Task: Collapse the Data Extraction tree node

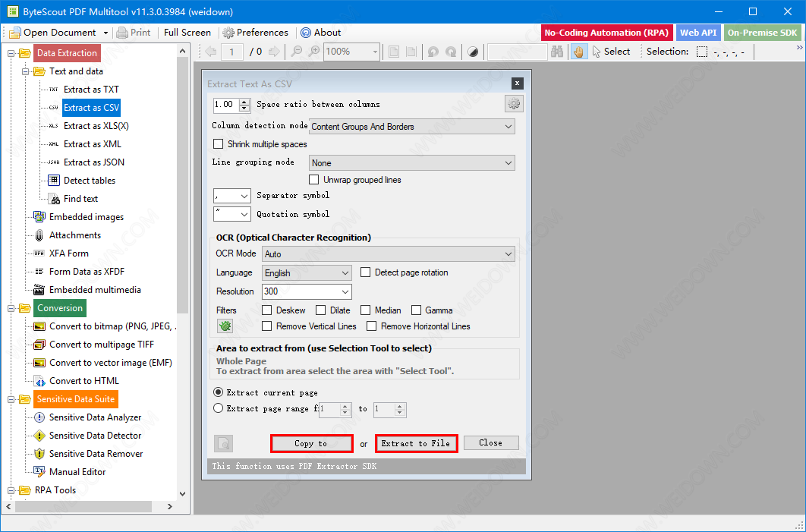Action: [x=11, y=53]
